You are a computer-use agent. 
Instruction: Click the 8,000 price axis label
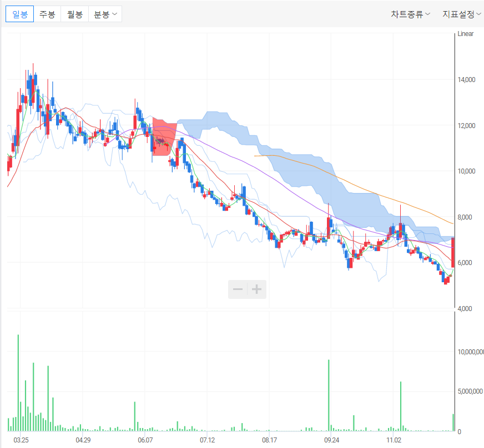click(465, 217)
